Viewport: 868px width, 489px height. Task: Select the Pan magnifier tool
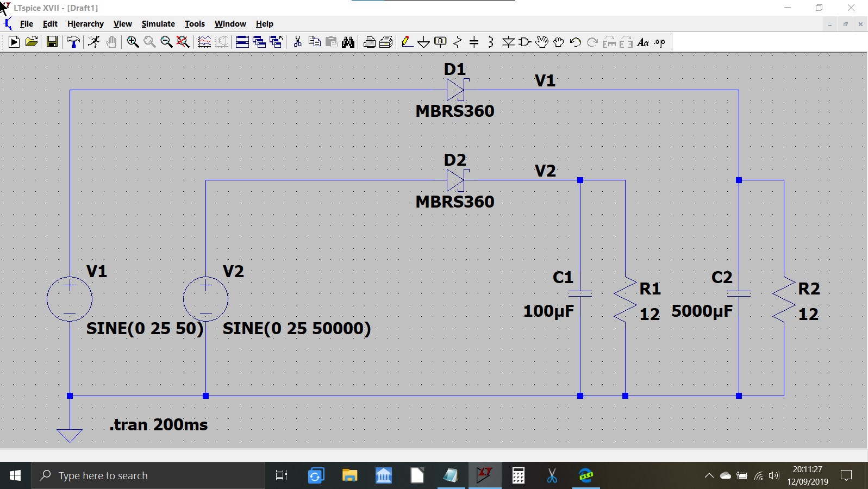(149, 42)
